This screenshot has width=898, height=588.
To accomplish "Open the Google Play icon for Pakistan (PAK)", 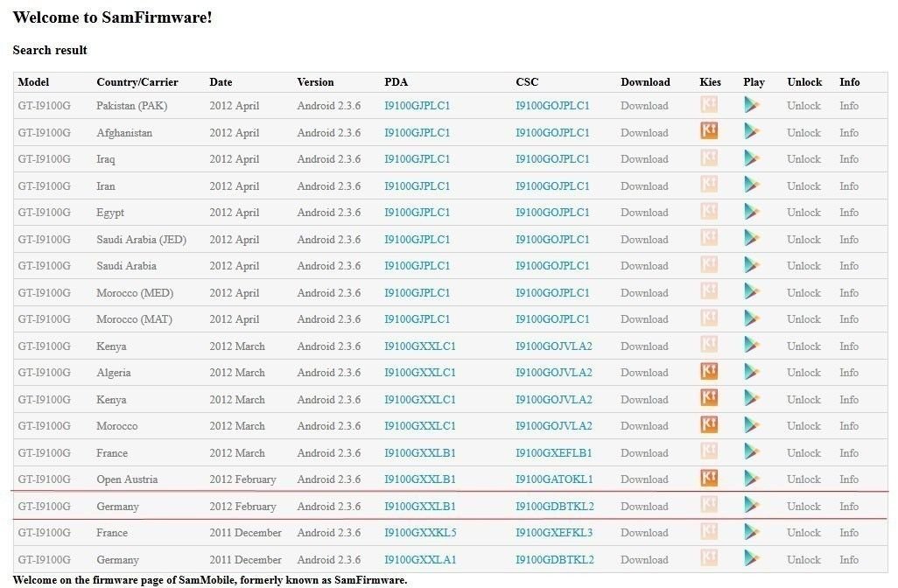I will tap(751, 105).
